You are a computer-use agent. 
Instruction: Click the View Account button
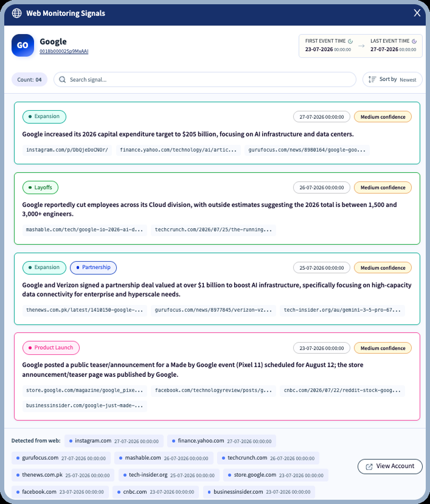[x=390, y=466]
